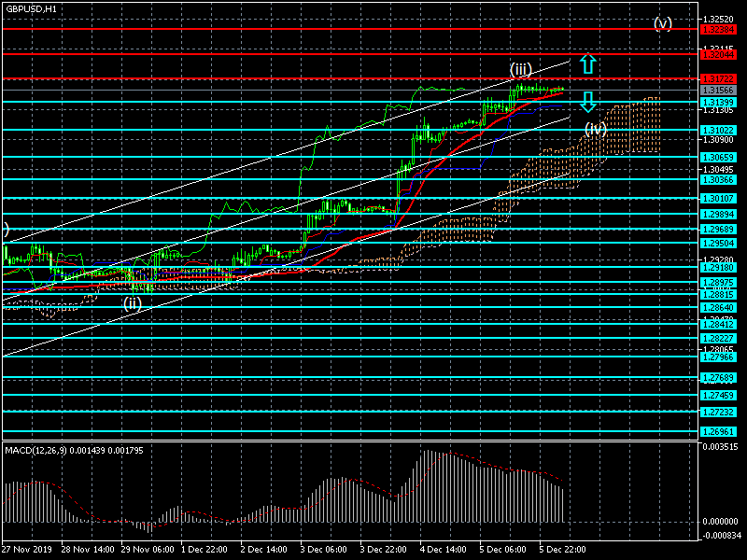The image size is (747, 560).
Task: Click the 28 Nov 14:00 time axis label
Action: [x=88, y=550]
